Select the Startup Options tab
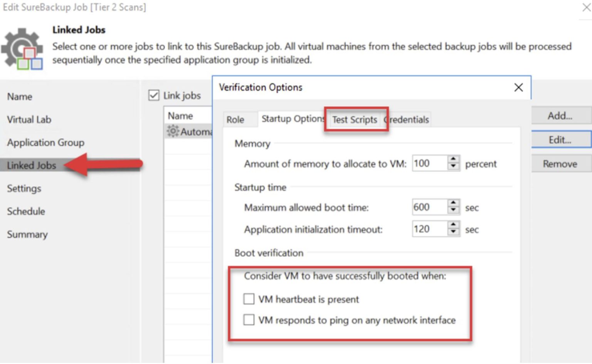592x364 pixels. point(292,119)
